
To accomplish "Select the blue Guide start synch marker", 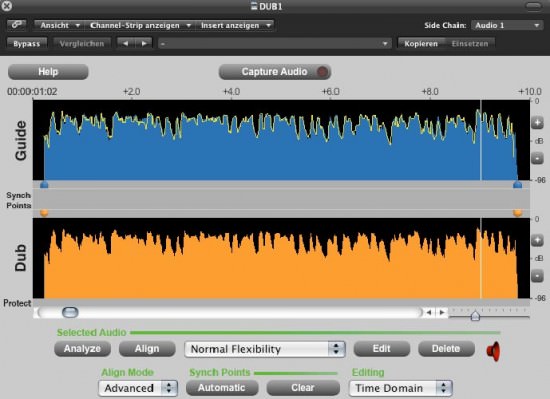I will (x=44, y=184).
